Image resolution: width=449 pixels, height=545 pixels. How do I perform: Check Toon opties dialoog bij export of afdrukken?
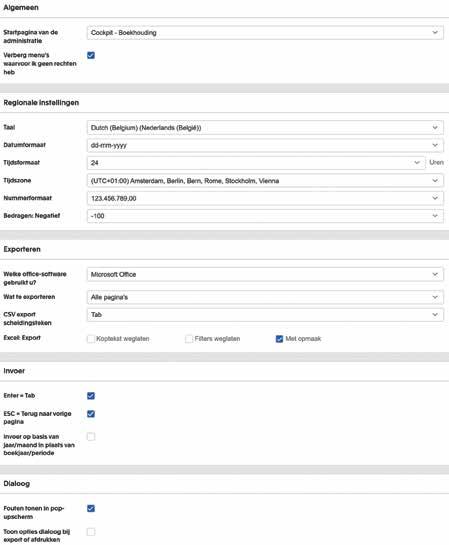click(91, 532)
